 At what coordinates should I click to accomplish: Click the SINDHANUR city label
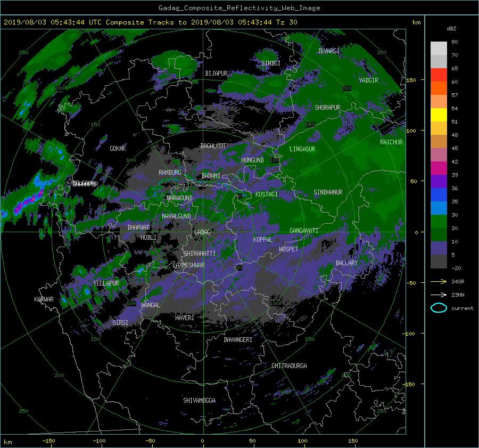[328, 192]
